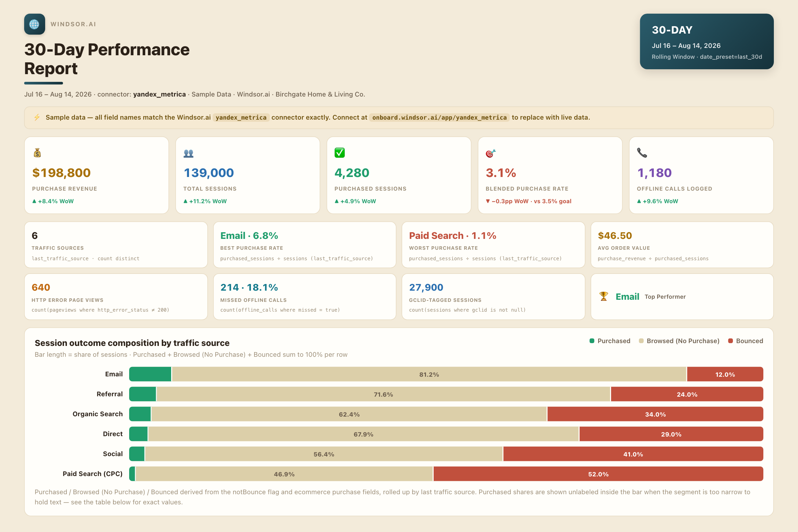Image resolution: width=798 pixels, height=532 pixels.
Task: Click the trophy icon beside Email Top Performer
Action: [x=604, y=297]
